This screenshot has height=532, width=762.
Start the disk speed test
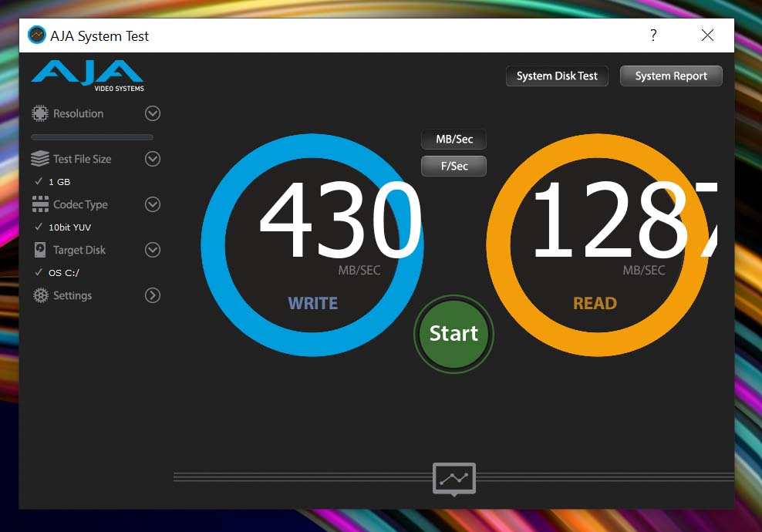(x=454, y=335)
